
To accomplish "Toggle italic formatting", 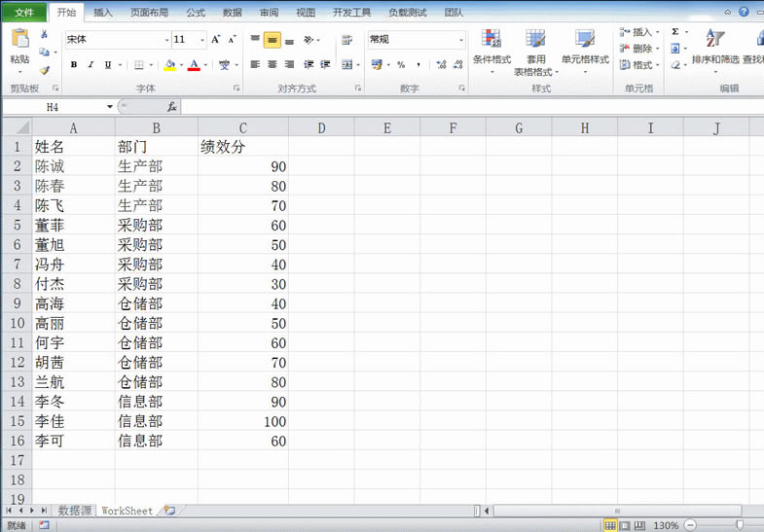I will [91, 65].
